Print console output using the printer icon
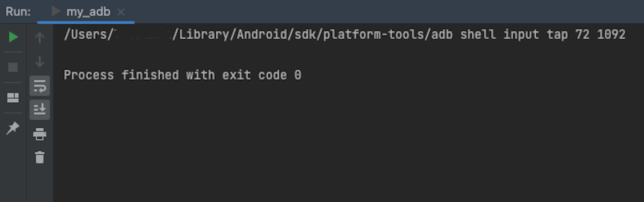 (x=40, y=134)
